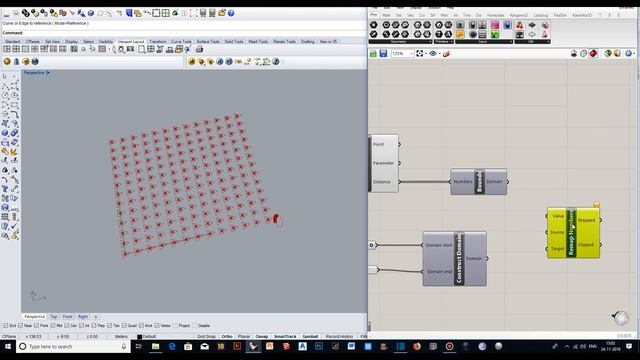Switch to the Surface Tools toolbar tab

(x=208, y=42)
